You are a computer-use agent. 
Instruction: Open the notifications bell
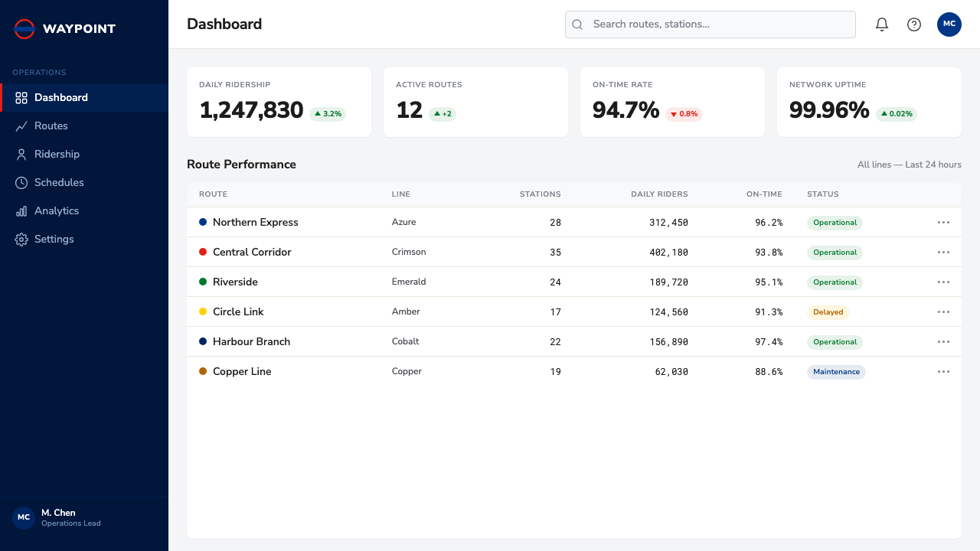pos(882,24)
